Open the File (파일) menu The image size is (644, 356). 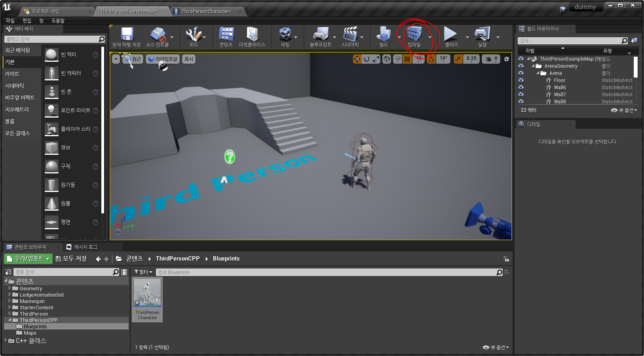click(x=10, y=21)
